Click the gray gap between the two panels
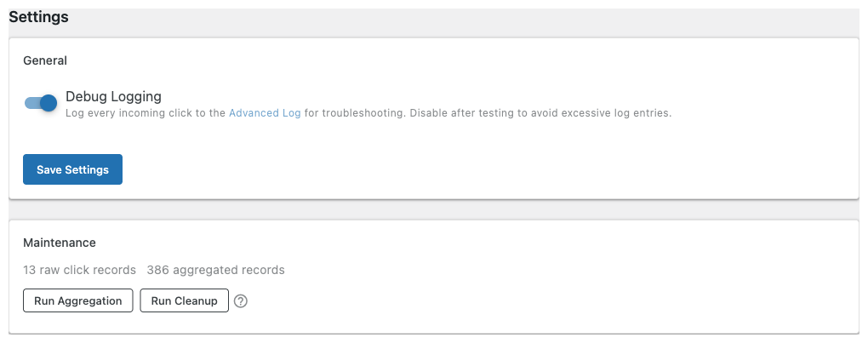 pyautogui.click(x=434, y=209)
